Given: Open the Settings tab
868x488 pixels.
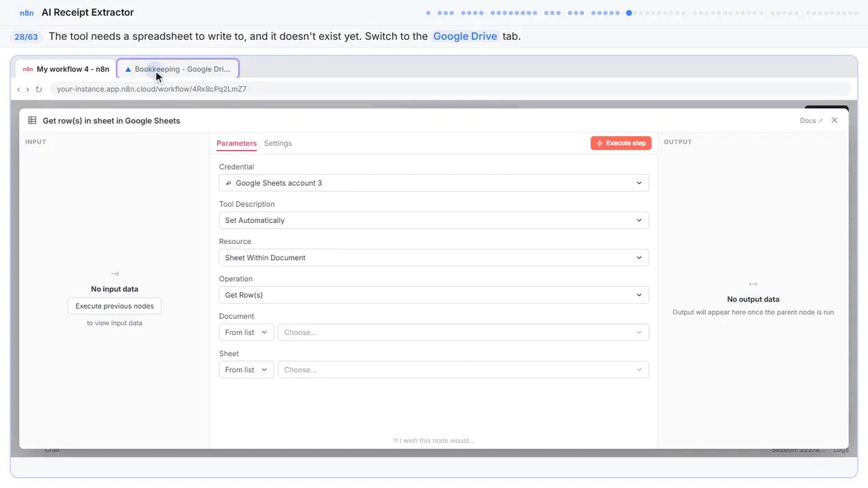Looking at the screenshot, I should tap(278, 144).
